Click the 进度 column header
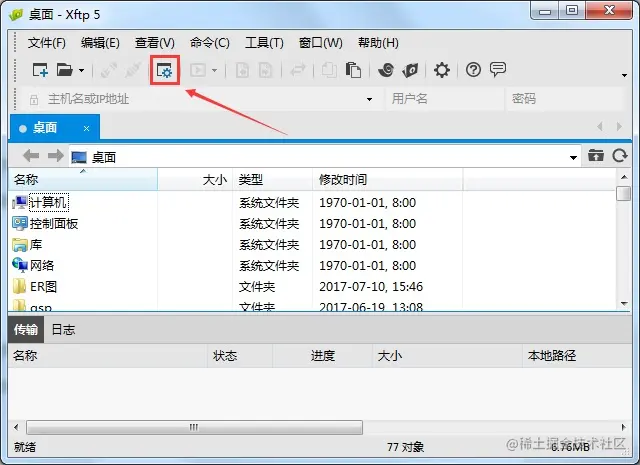 322,356
